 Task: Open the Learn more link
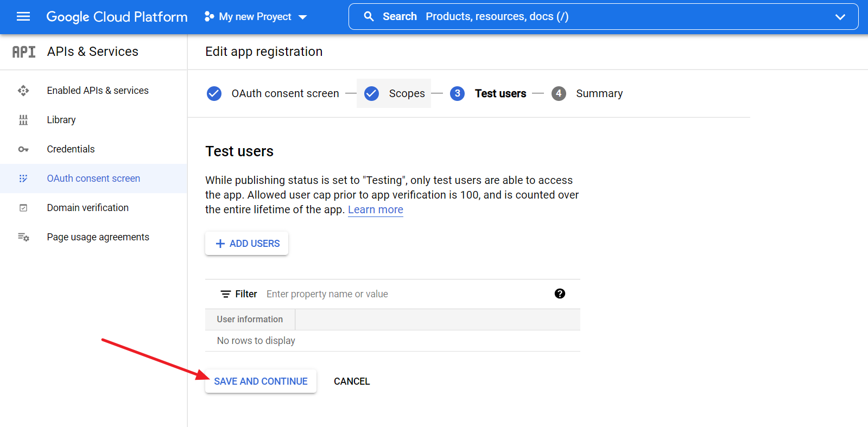click(x=376, y=209)
